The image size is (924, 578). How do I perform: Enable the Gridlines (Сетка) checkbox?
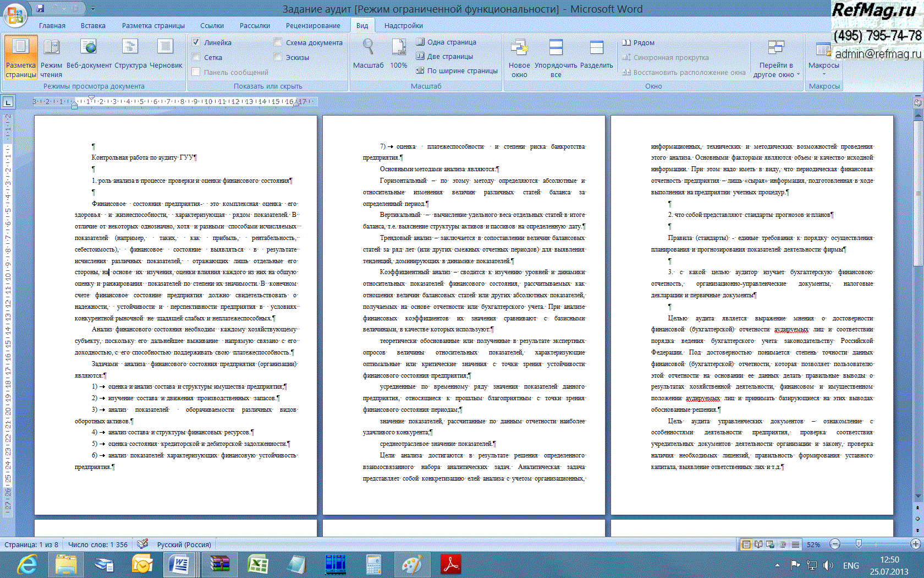click(196, 57)
